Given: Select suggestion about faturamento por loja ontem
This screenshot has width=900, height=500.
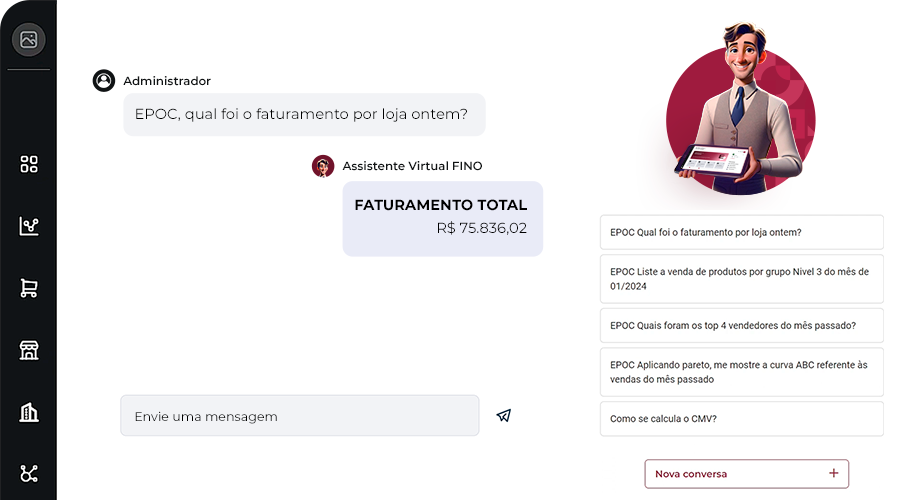Looking at the screenshot, I should pos(742,232).
